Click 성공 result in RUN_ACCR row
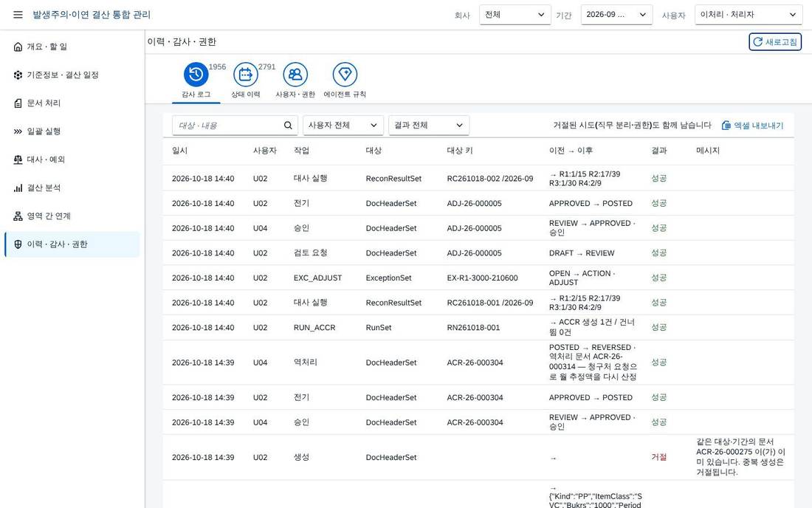This screenshot has width=812, height=508. pyautogui.click(x=658, y=328)
